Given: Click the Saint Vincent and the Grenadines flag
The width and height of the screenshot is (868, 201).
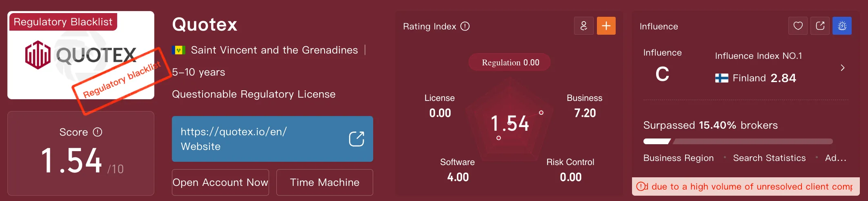Looking at the screenshot, I should pos(179,50).
